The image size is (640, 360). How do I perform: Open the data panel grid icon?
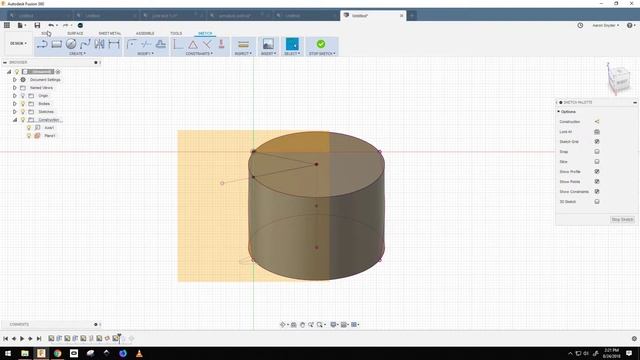pos(7,25)
